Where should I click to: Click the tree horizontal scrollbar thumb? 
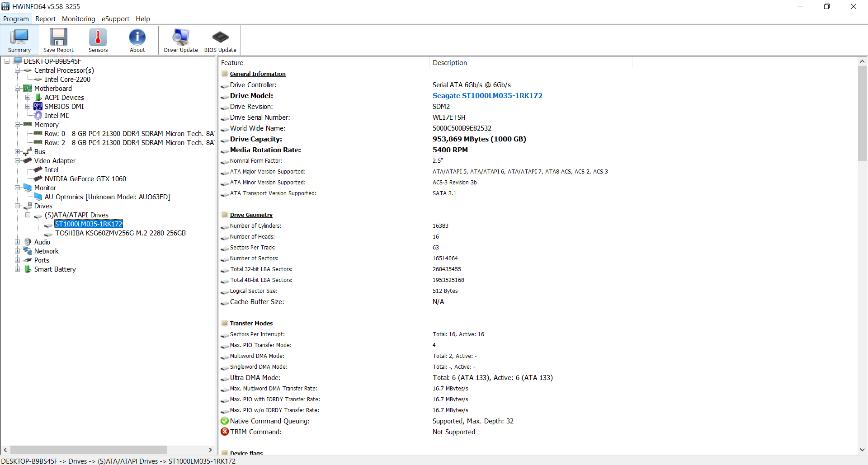[x=89, y=450]
